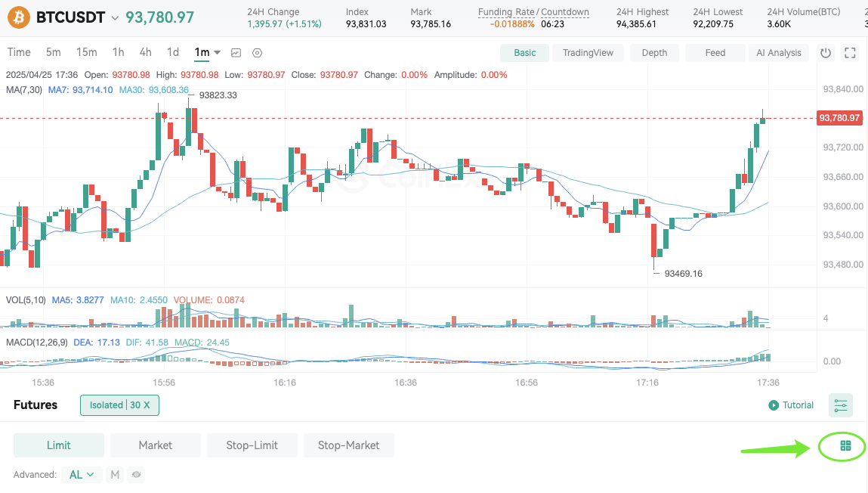The width and height of the screenshot is (868, 493).
Task: Expand the AL advanced dropdown
Action: point(82,475)
